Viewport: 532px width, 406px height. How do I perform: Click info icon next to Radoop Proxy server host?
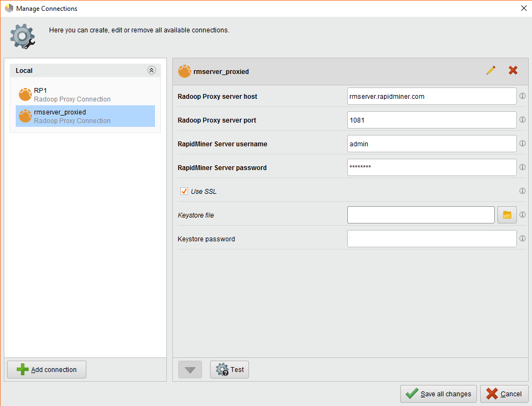[522, 96]
